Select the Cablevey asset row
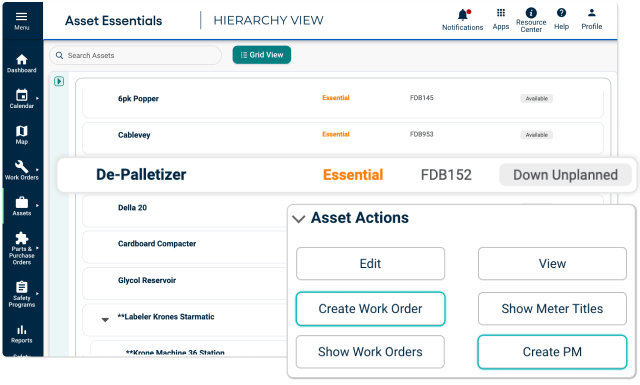This screenshot has height=385, width=640. (x=343, y=138)
